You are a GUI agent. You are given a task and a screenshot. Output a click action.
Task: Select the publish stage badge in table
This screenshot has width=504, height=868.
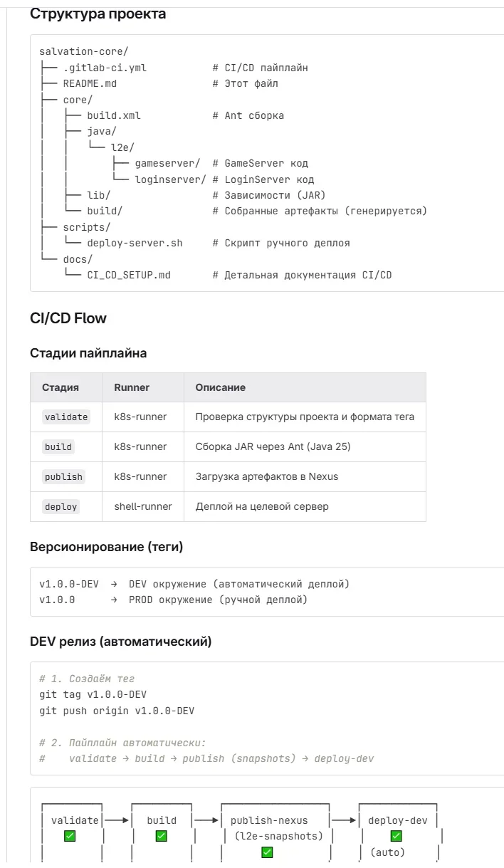[63, 477]
